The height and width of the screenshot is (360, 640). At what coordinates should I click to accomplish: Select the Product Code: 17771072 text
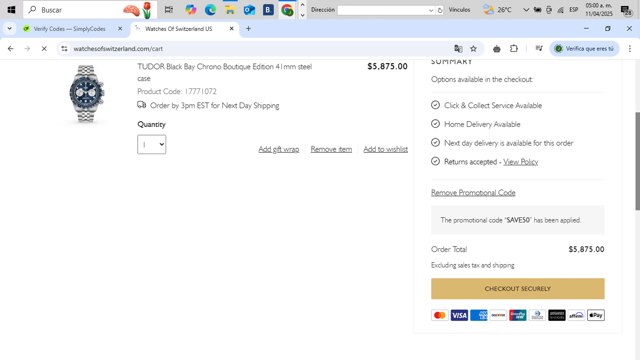[177, 91]
